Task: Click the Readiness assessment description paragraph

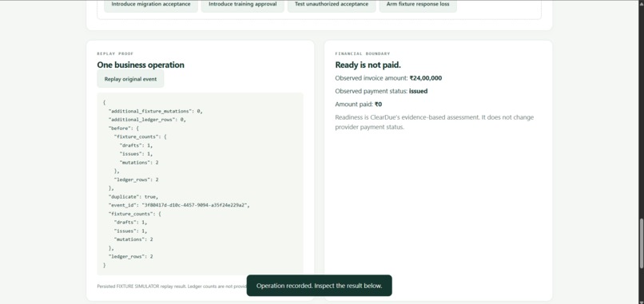Action: (x=435, y=122)
